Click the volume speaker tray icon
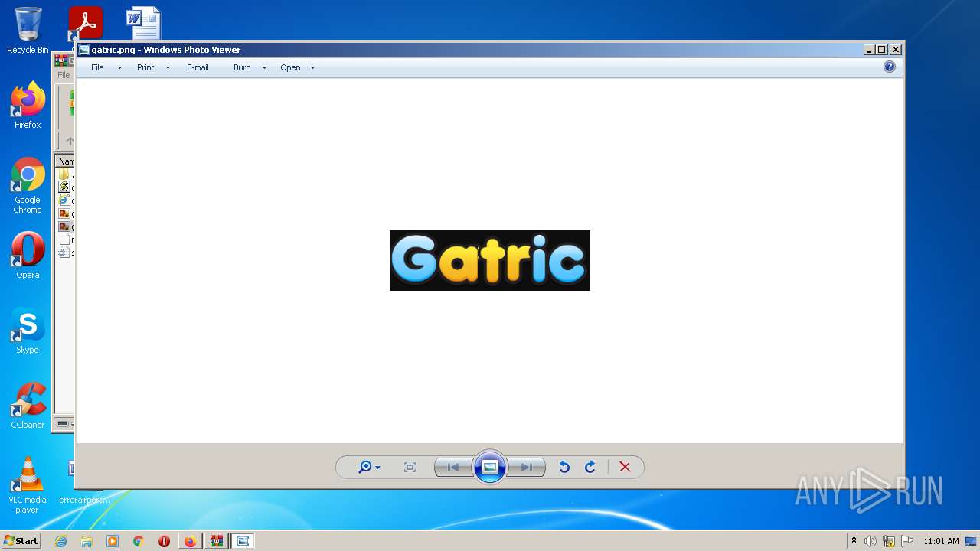 [x=871, y=541]
